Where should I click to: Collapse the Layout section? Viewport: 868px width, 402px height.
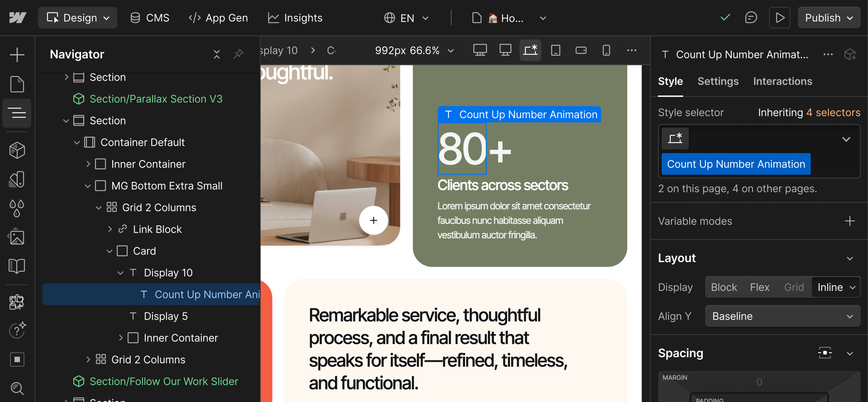tap(850, 258)
